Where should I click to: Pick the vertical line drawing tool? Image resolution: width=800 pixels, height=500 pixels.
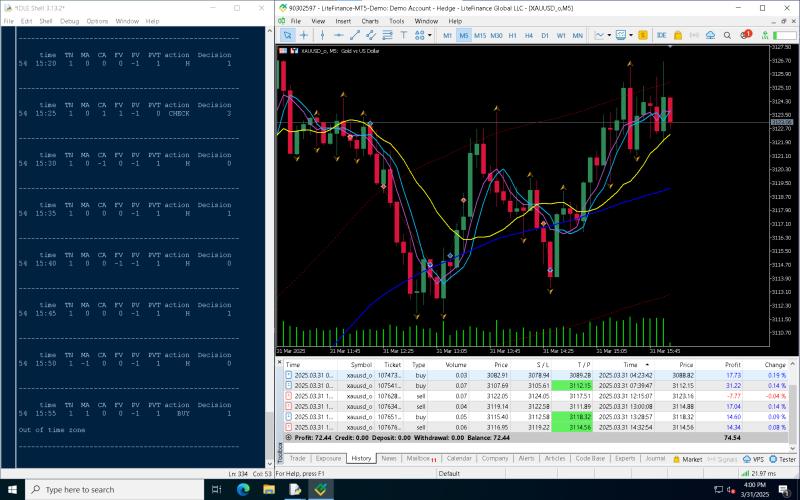click(x=322, y=35)
